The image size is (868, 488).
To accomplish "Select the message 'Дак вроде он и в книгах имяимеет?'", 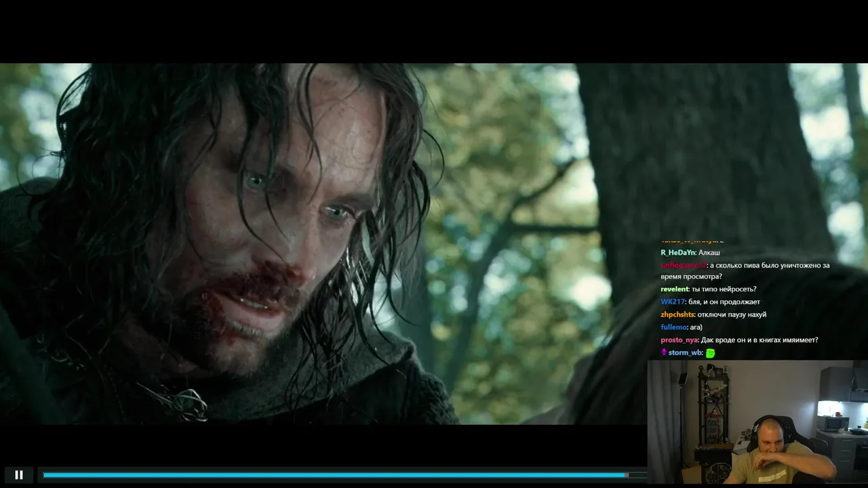I will pos(759,340).
